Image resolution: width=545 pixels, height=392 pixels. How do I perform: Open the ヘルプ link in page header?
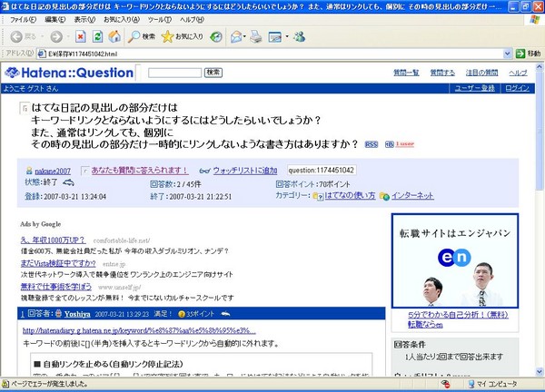(518, 73)
